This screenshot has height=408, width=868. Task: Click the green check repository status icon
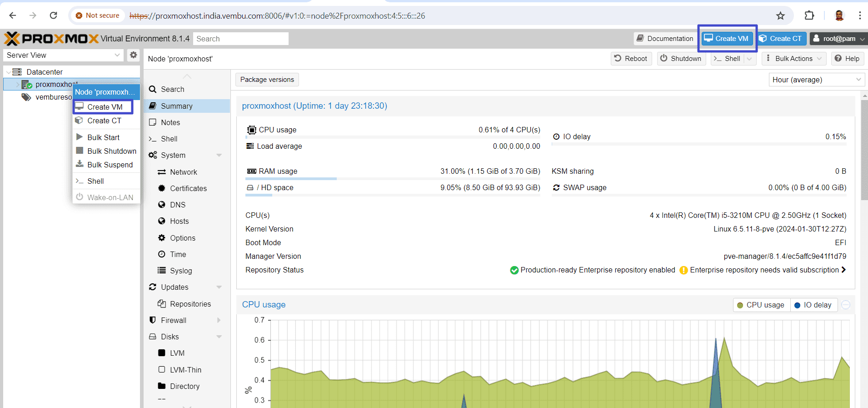pos(514,270)
